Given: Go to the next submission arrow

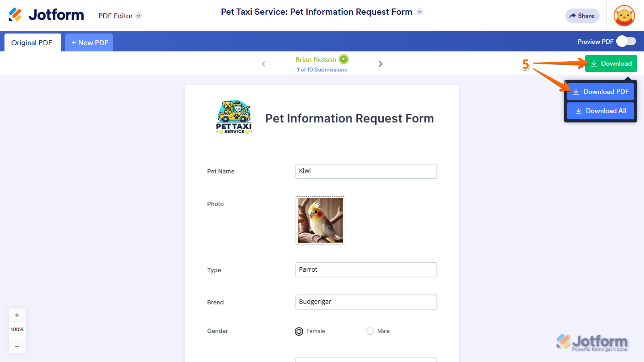Looking at the screenshot, I should 381,64.
